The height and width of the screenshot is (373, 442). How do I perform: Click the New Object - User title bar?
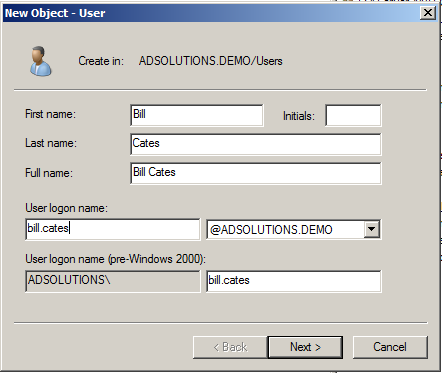tap(220, 13)
